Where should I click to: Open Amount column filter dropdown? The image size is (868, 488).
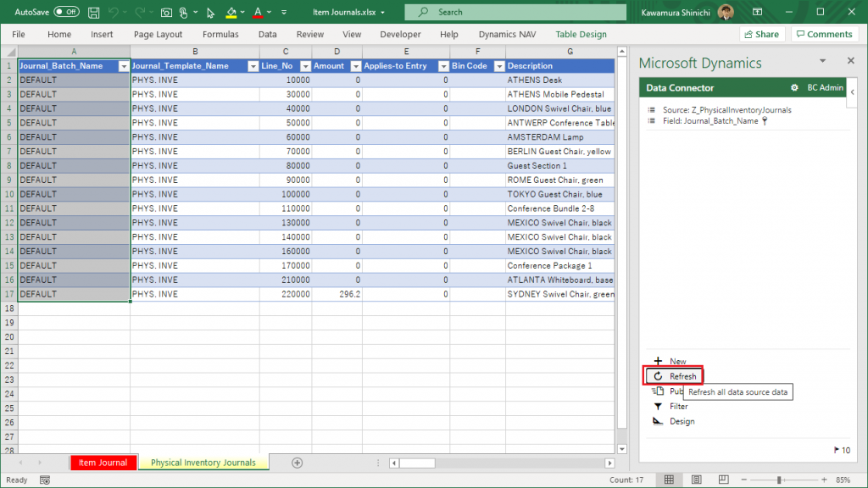[356, 66]
